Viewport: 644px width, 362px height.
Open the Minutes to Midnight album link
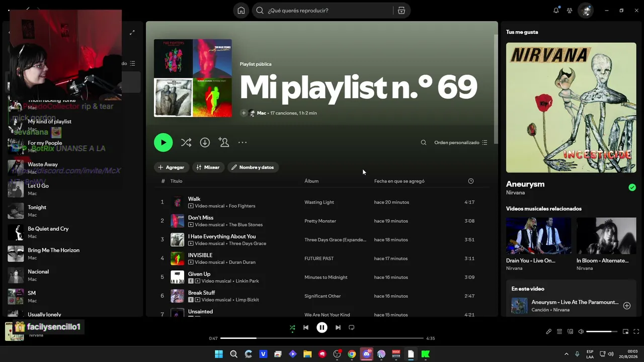(x=326, y=278)
